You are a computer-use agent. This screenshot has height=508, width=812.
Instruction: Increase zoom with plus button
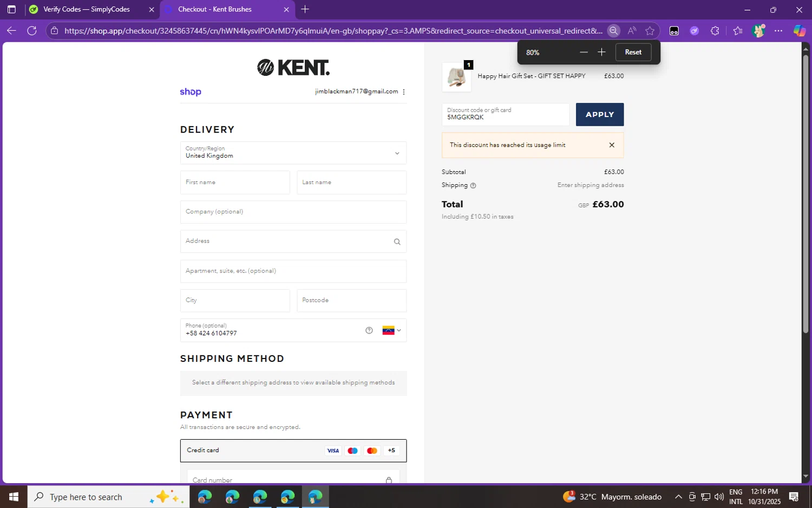601,52
